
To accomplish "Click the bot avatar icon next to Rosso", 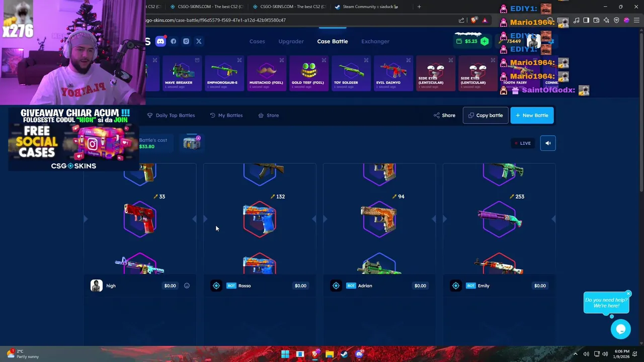I will pyautogui.click(x=216, y=286).
